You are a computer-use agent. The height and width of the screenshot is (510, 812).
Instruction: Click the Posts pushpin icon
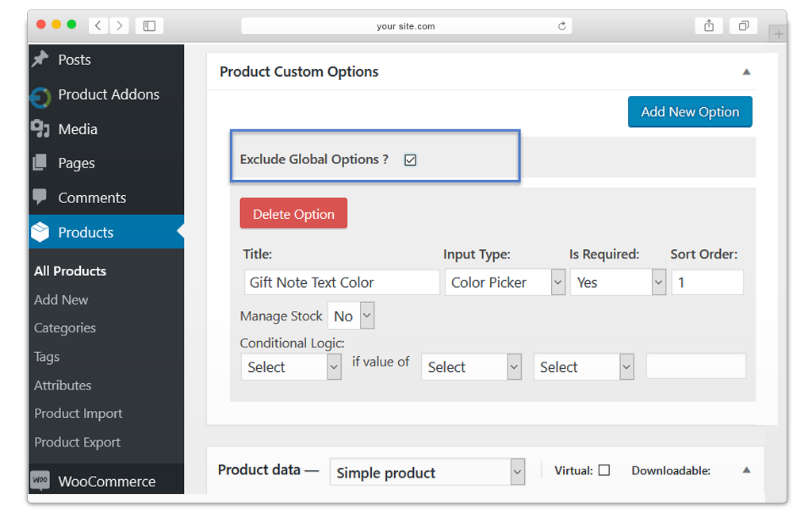[x=40, y=59]
